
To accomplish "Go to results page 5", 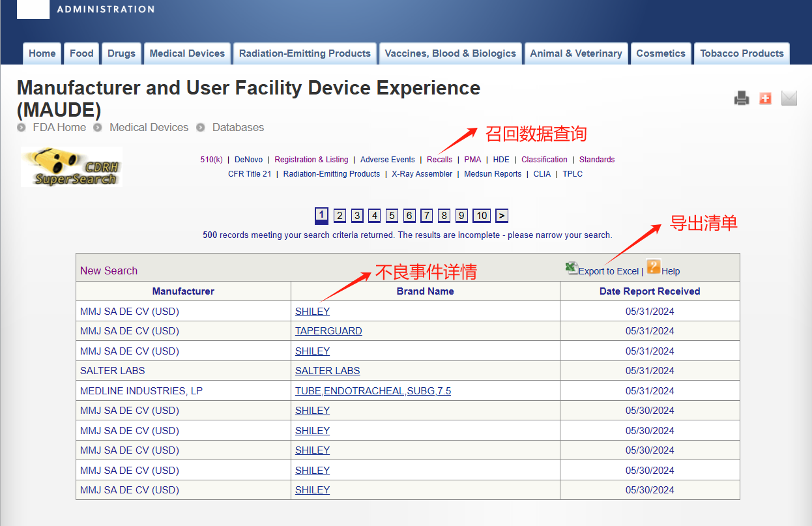I will [x=392, y=216].
